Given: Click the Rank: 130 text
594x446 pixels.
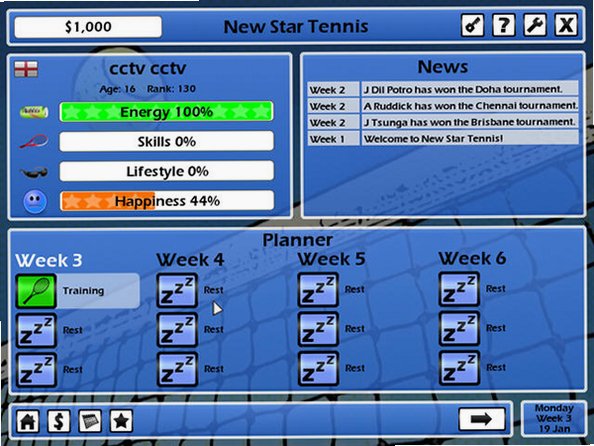Looking at the screenshot, I should pos(171,89).
